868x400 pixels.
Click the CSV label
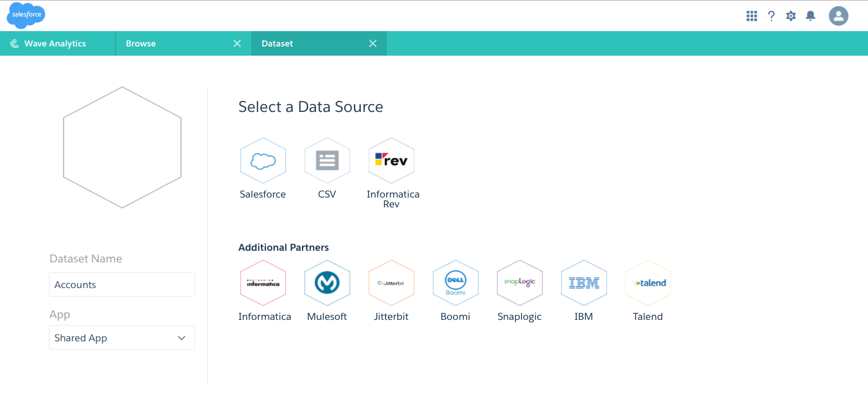pyautogui.click(x=327, y=194)
